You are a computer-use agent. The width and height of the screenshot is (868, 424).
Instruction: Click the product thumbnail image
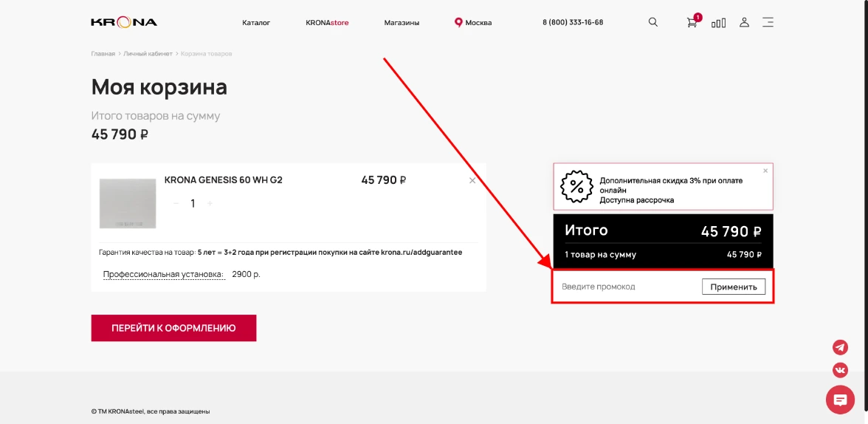tap(128, 203)
